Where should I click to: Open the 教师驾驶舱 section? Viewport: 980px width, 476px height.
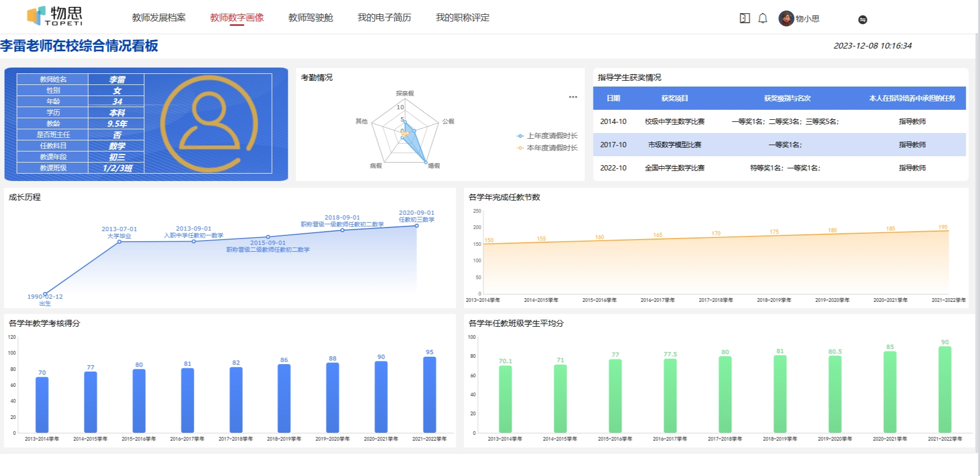click(310, 17)
